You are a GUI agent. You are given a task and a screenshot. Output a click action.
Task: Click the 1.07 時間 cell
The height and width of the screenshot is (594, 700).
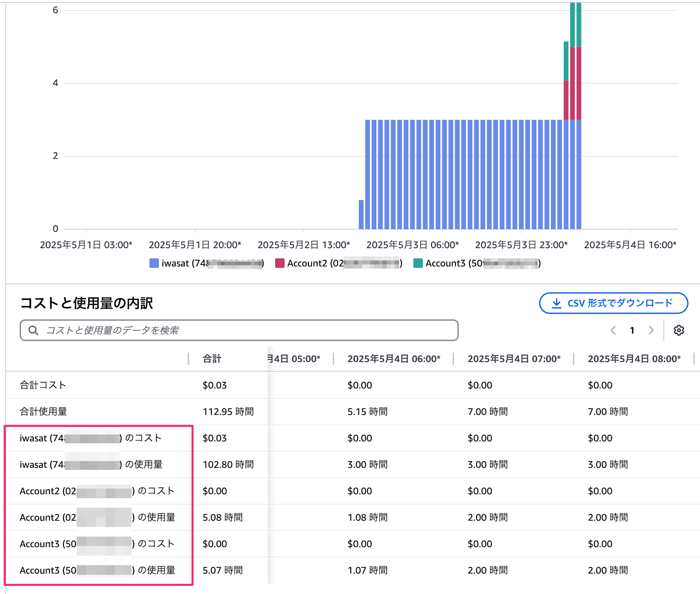(367, 570)
